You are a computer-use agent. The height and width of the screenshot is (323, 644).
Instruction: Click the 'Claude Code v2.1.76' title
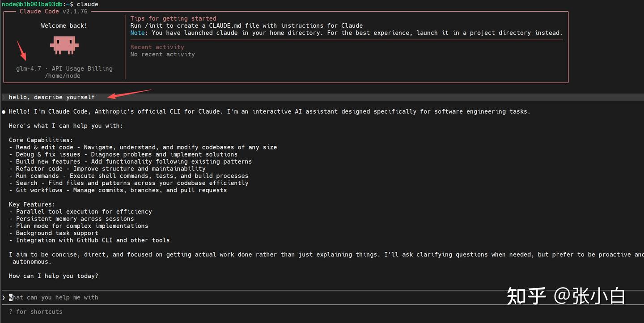(x=54, y=11)
